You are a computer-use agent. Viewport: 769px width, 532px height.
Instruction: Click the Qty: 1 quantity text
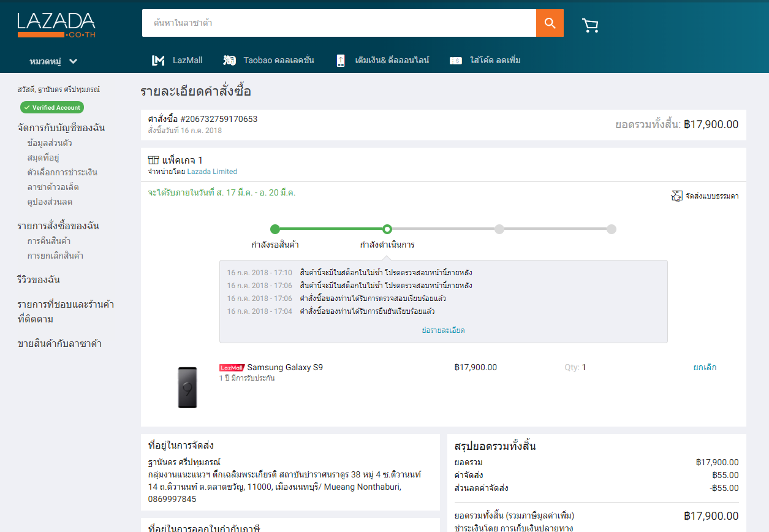[x=575, y=367]
